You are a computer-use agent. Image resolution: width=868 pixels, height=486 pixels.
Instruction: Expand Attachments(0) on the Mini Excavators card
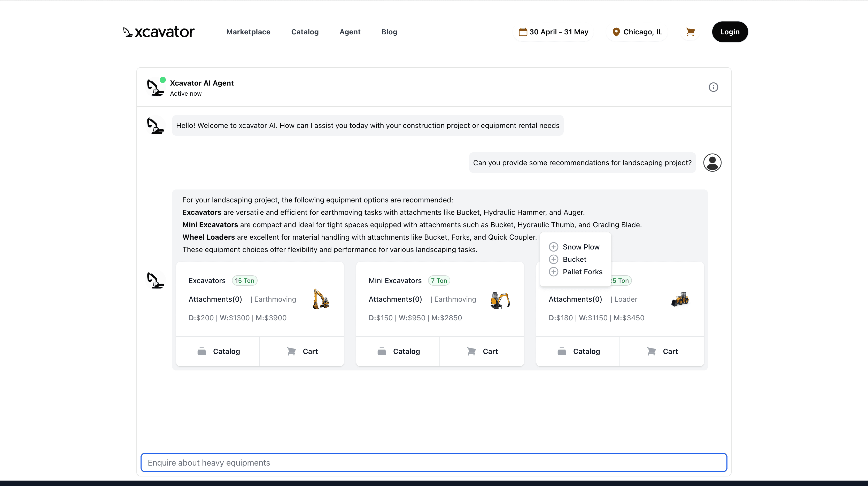[x=395, y=299]
